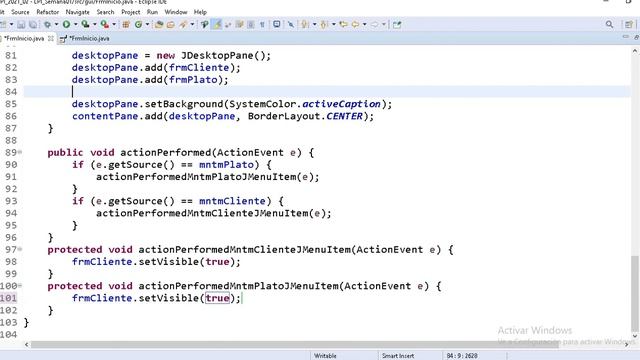
Task: Click the minimize editor area icon
Action: (x=625, y=37)
